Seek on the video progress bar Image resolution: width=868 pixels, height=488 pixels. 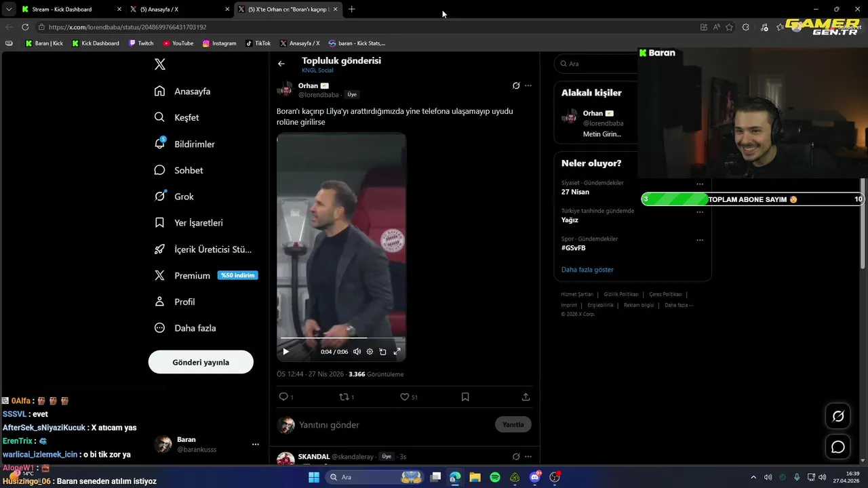click(341, 338)
